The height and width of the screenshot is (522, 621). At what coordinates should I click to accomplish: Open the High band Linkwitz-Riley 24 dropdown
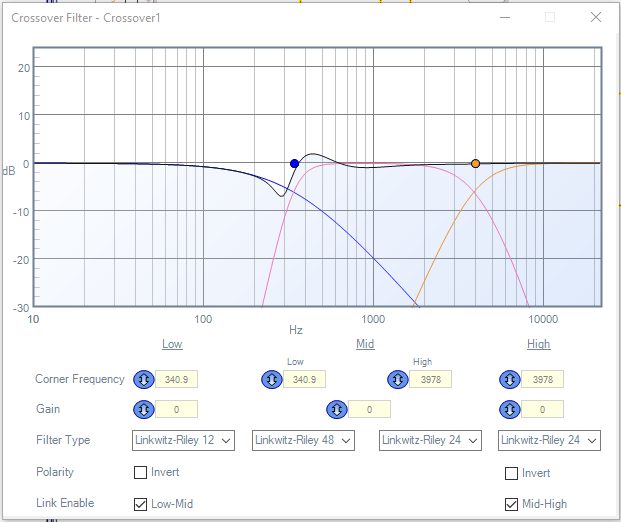coord(549,441)
